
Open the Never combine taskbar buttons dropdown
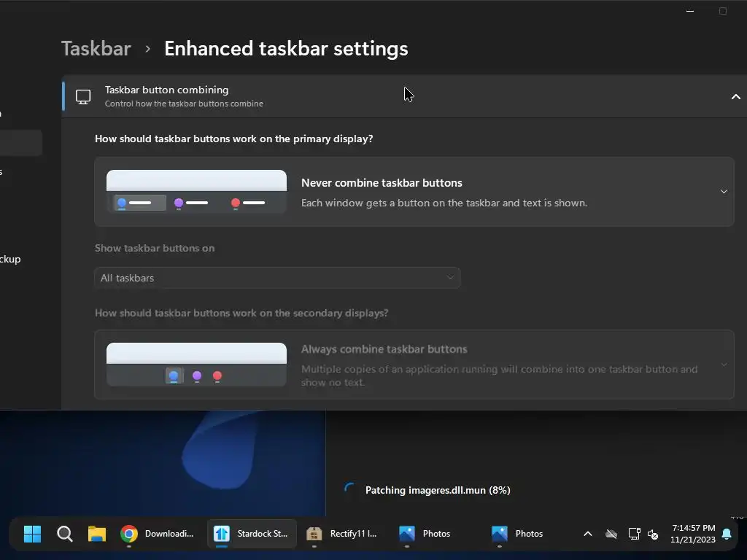[x=414, y=192]
